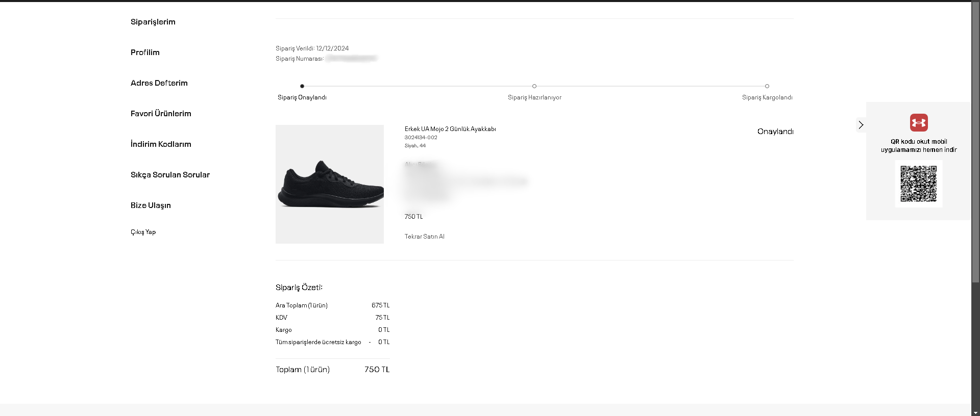Screen dimensions: 980x416
Task: Open the black shoe product thumbnail
Action: (330, 184)
